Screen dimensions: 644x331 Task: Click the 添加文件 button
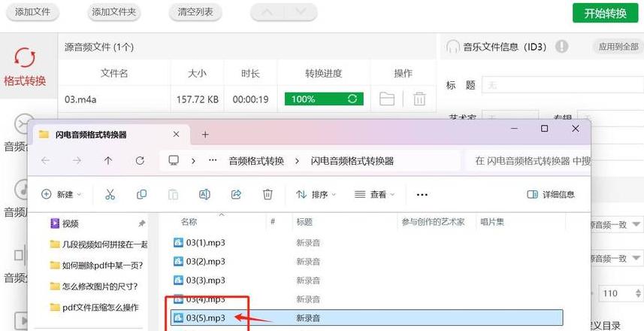point(32,12)
